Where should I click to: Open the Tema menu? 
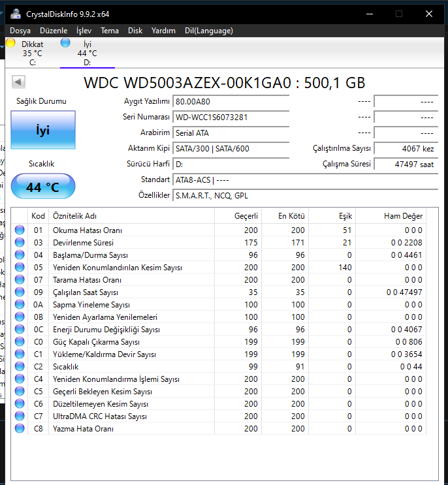point(110,31)
